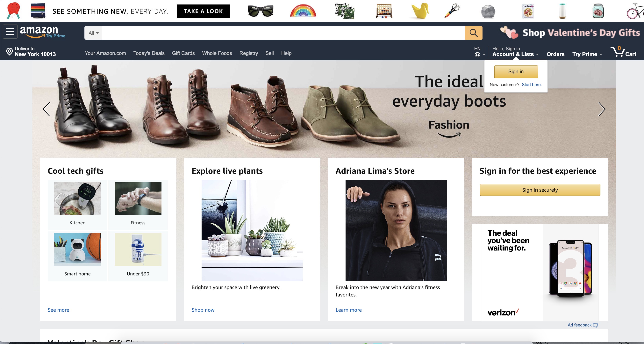Open Today's Deals nav item
Viewport: 644px width, 344px height.
[x=149, y=53]
